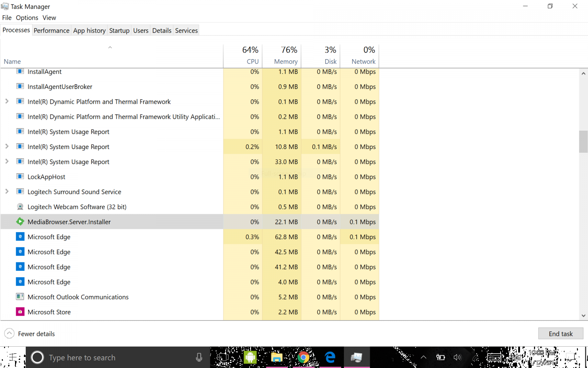Select the MediaBrowser.Server.Installer process icon

20,222
